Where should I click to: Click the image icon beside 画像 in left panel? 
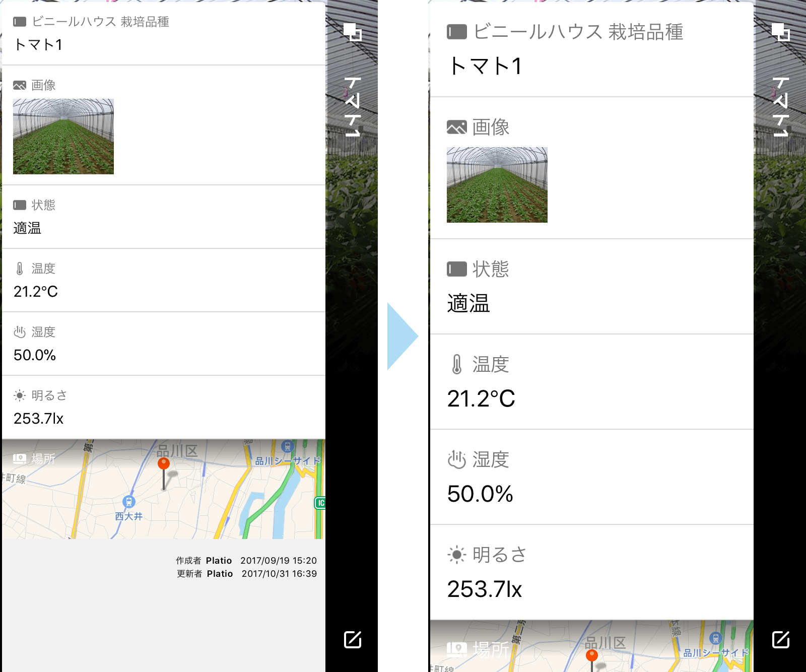coord(20,85)
